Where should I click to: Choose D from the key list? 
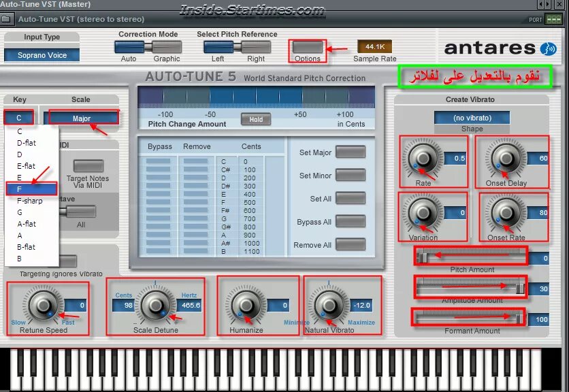point(31,154)
